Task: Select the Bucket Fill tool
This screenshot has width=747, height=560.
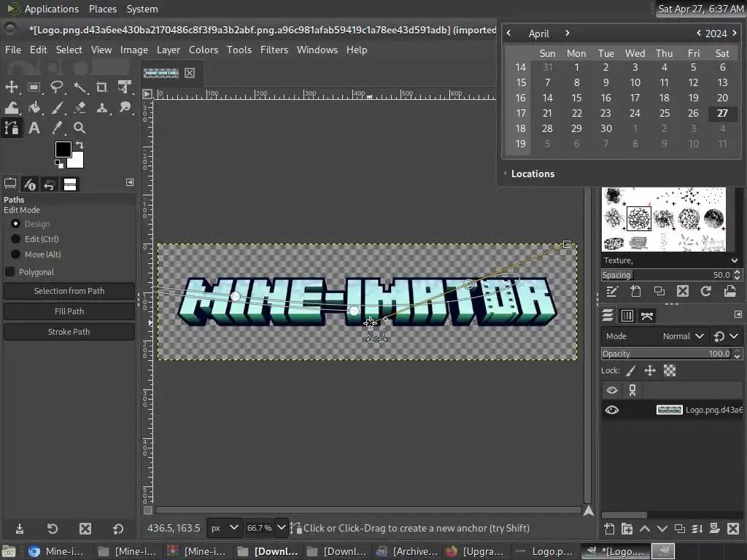Action: [x=34, y=108]
